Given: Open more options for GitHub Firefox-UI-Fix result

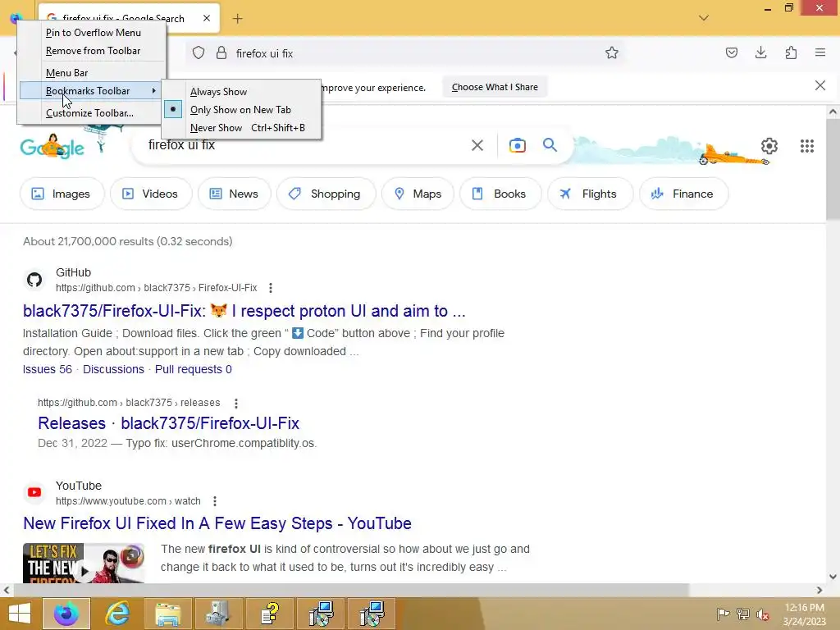Looking at the screenshot, I should coord(271,288).
